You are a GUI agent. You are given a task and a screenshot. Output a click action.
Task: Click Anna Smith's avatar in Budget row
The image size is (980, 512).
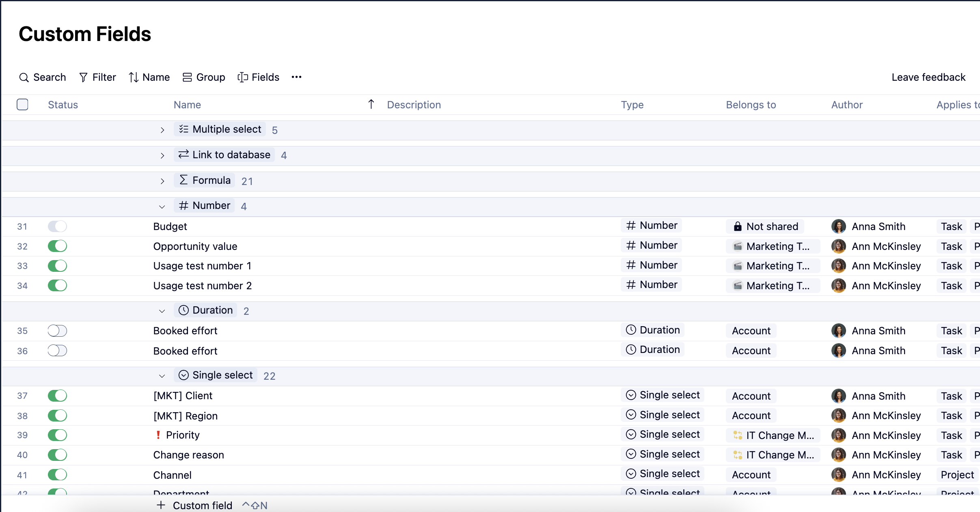pyautogui.click(x=839, y=226)
